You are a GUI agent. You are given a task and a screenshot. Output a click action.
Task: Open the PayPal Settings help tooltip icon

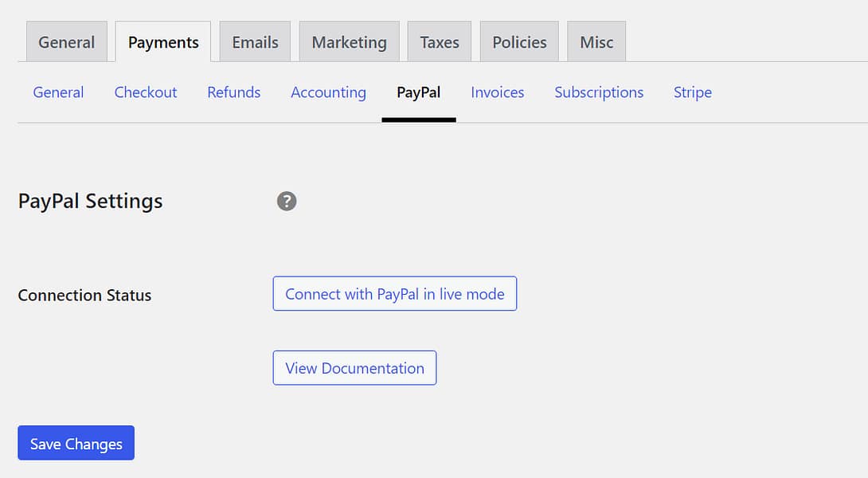(x=287, y=202)
